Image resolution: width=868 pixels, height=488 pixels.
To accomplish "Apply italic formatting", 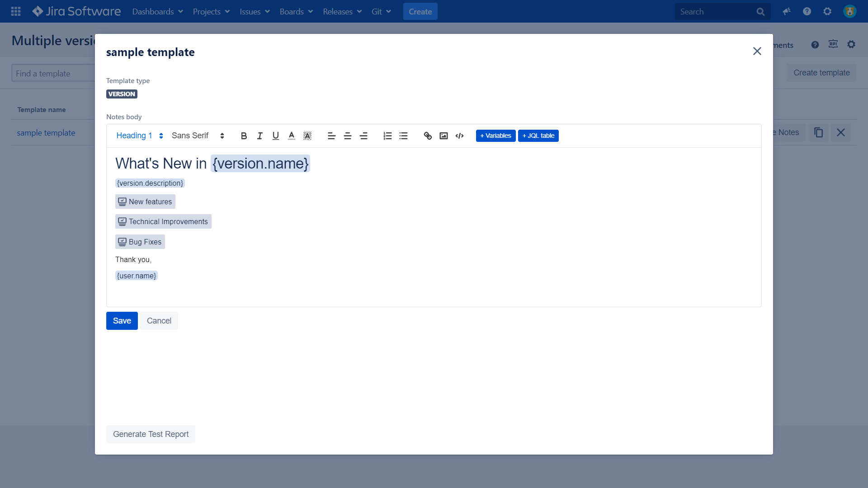I will [x=259, y=136].
